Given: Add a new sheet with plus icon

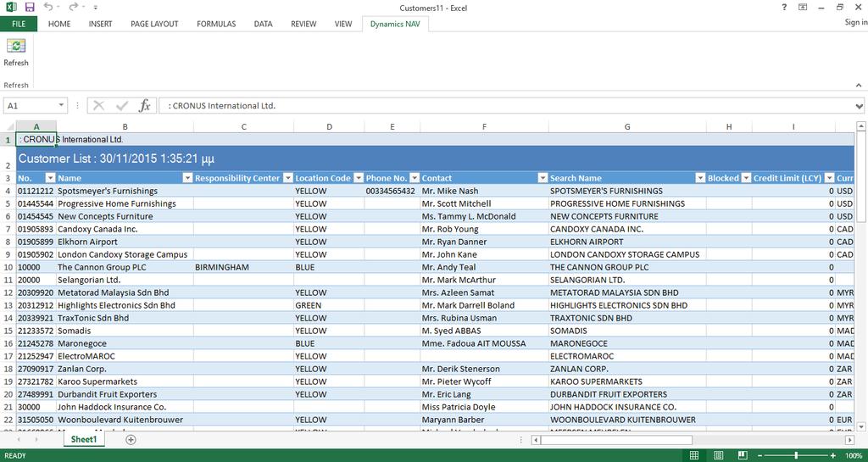Looking at the screenshot, I should point(131,439).
